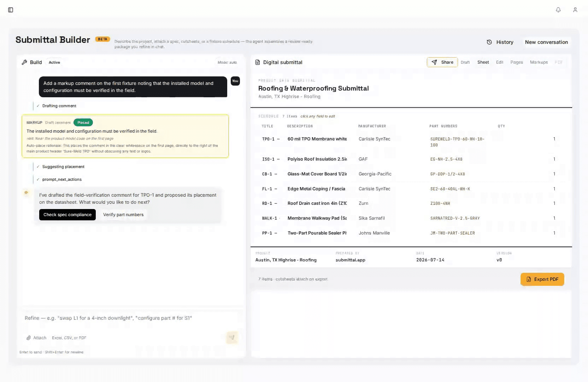
Task: Open the History view
Action: (500, 42)
